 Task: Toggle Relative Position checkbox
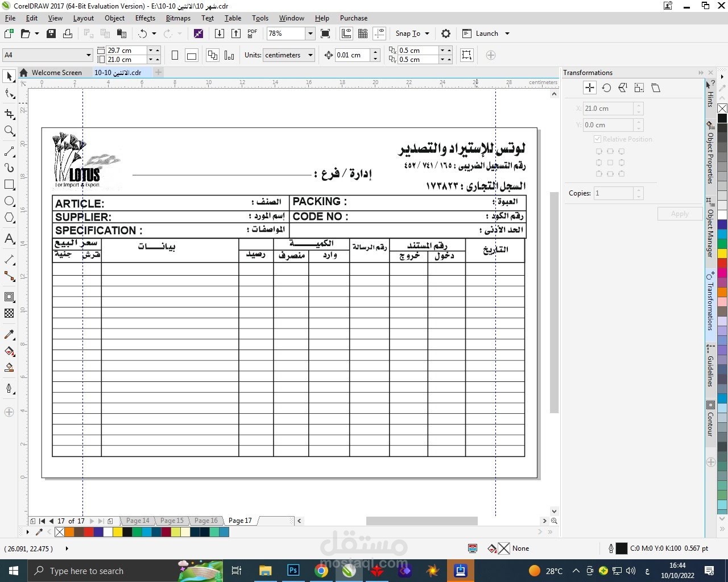pos(597,139)
